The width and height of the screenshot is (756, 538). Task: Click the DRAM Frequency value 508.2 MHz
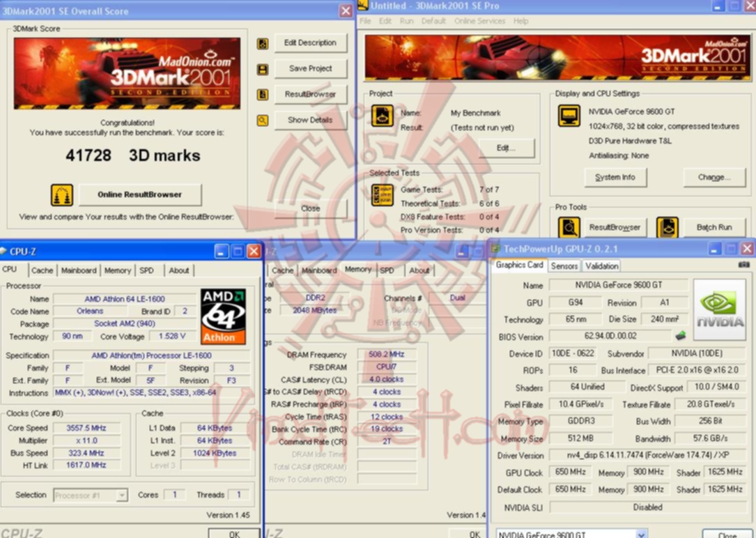click(387, 354)
